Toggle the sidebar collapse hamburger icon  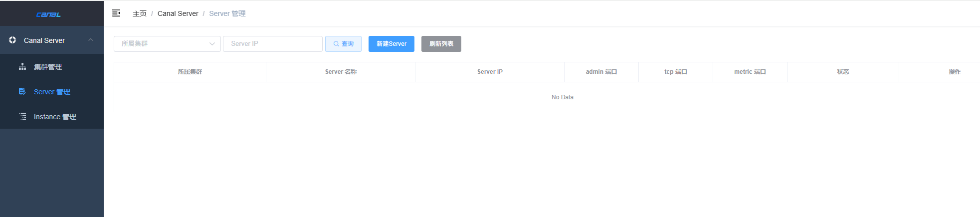[116, 13]
